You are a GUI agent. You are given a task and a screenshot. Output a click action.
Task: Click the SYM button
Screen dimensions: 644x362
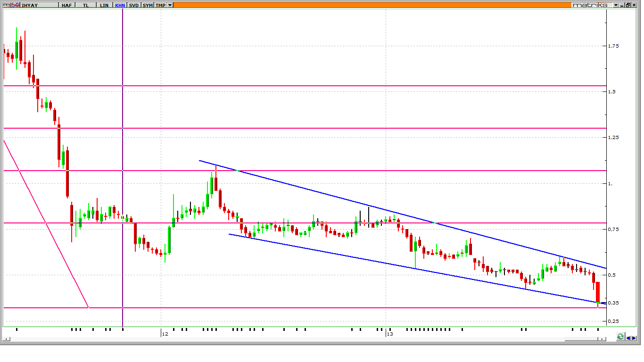tap(148, 5)
